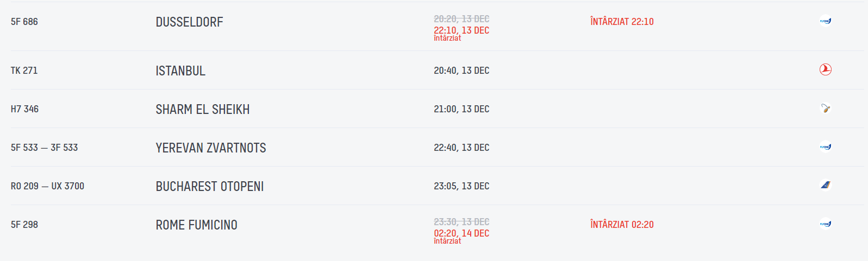This screenshot has width=868, height=261.
Task: Click flight number TK 271
Action: (24, 71)
